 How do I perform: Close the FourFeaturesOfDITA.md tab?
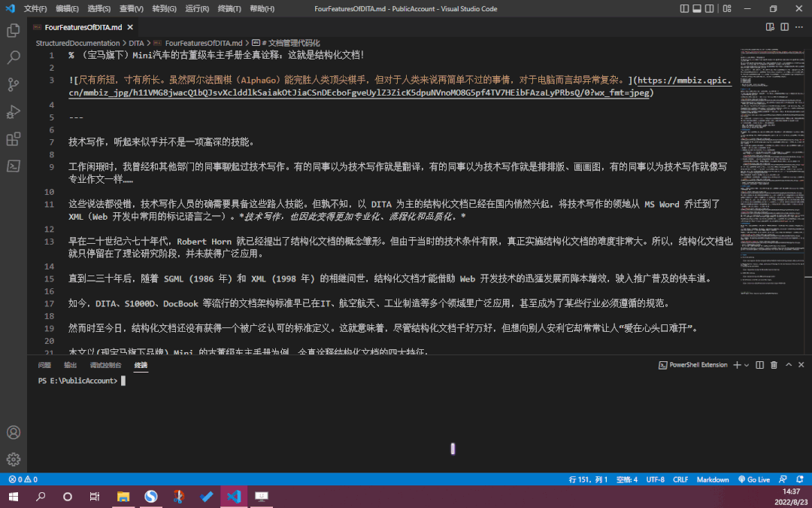coord(130,28)
